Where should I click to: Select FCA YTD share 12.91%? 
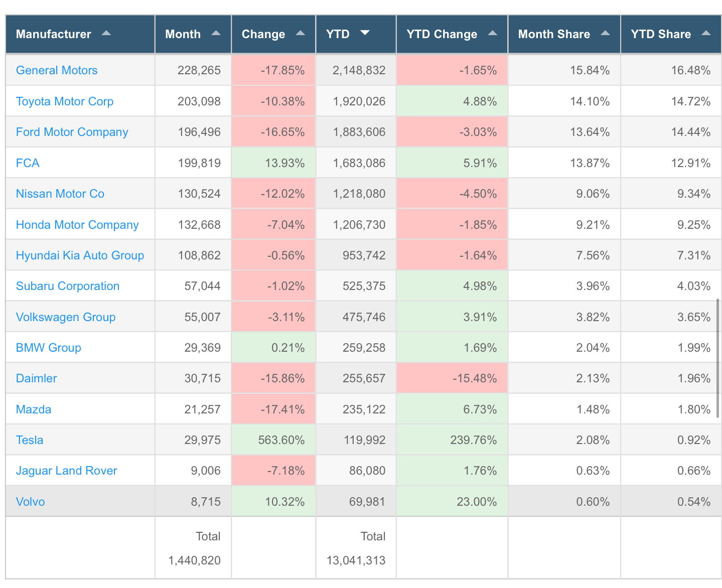691,163
